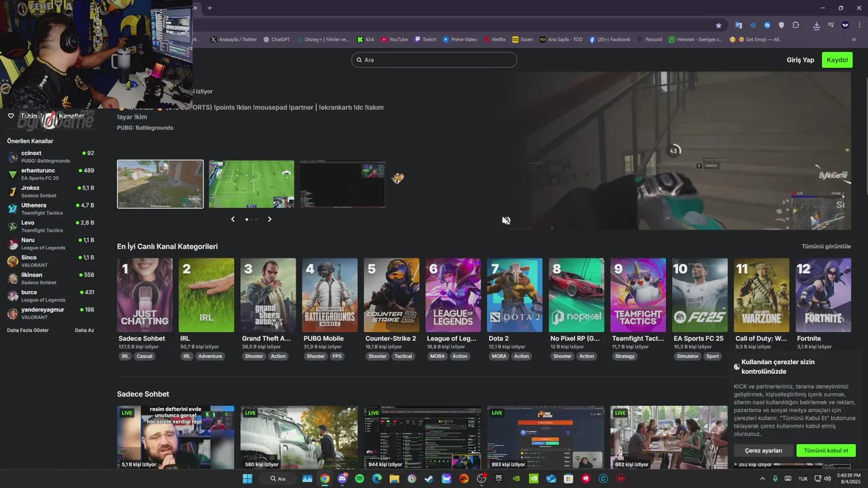Open the ChatGPT bookmark
This screenshot has width=868, height=488.
[x=277, y=39]
